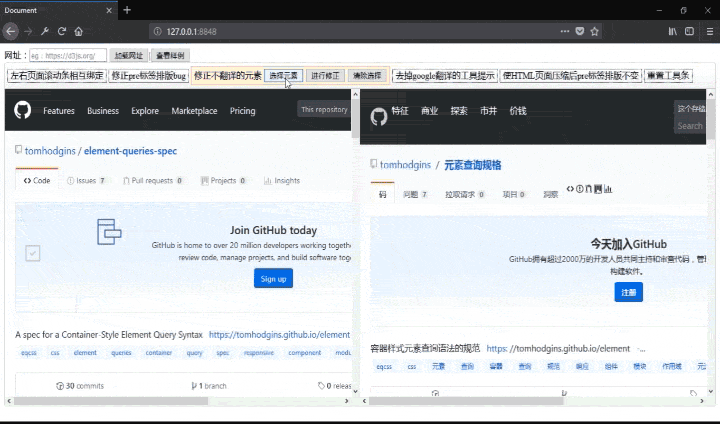Click the faded checkbox illustration in the left banner

pos(33,253)
